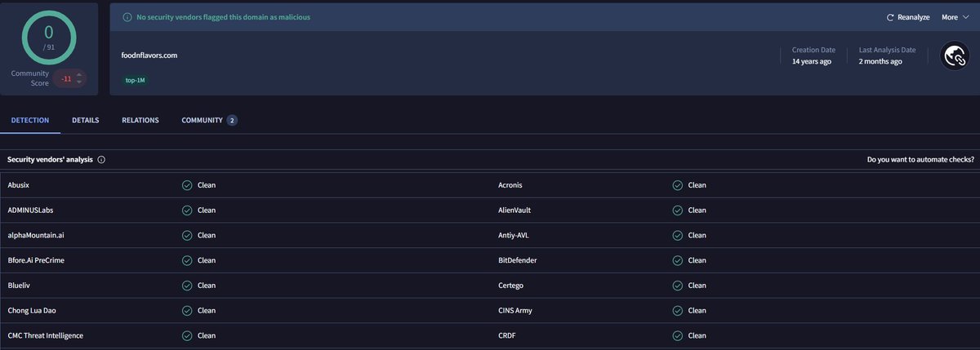Switch to the DETECTION tab
The image size is (980, 350).
(x=30, y=120)
